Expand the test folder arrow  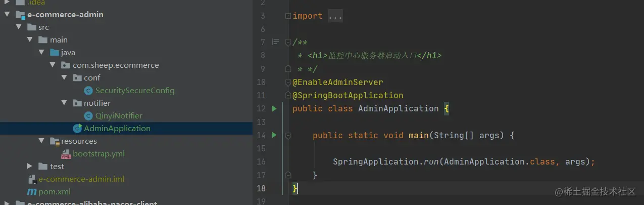click(30, 167)
